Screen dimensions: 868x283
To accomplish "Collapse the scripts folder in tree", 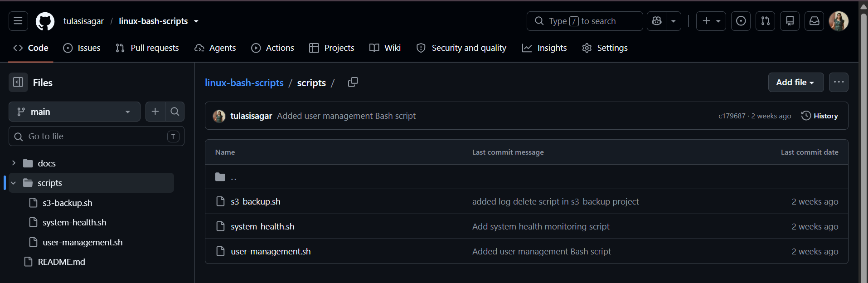I will (14, 183).
